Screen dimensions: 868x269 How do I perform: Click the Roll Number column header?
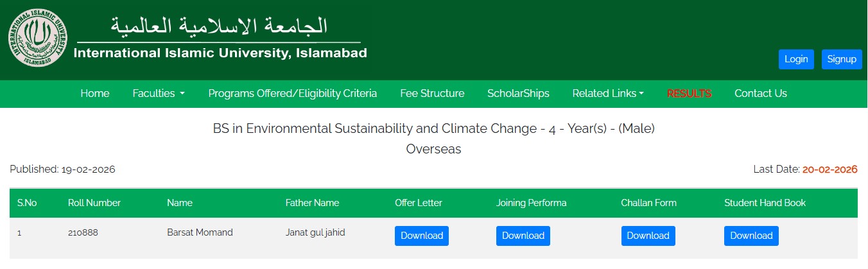point(94,203)
